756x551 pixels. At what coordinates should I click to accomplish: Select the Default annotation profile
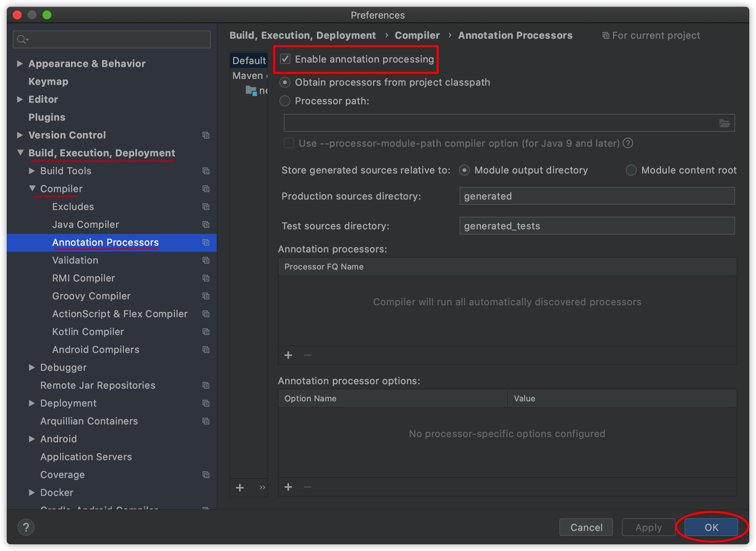249,60
